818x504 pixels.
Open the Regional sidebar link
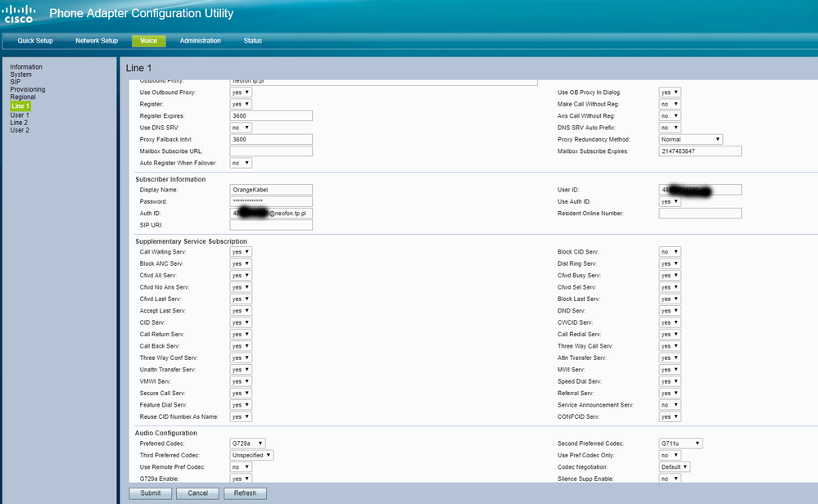pyautogui.click(x=23, y=97)
